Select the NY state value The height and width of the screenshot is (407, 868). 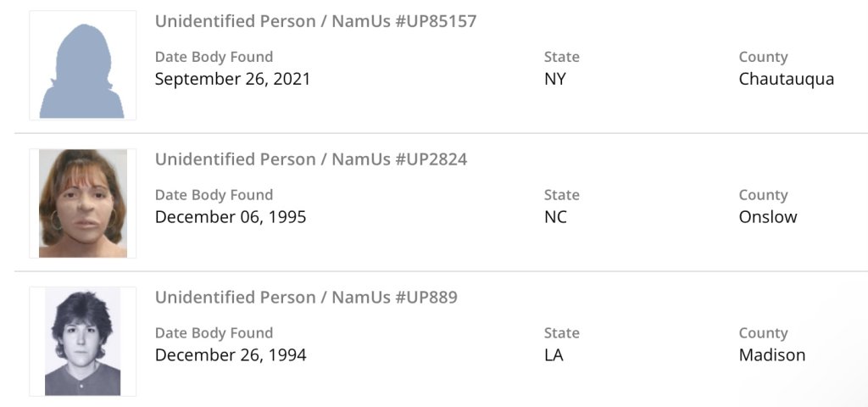coord(555,79)
